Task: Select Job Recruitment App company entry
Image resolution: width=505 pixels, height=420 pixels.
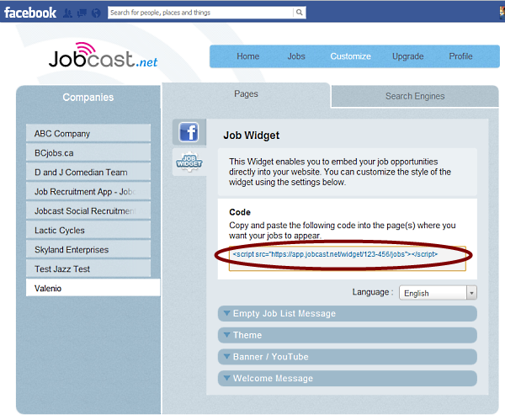Action: click(x=88, y=191)
